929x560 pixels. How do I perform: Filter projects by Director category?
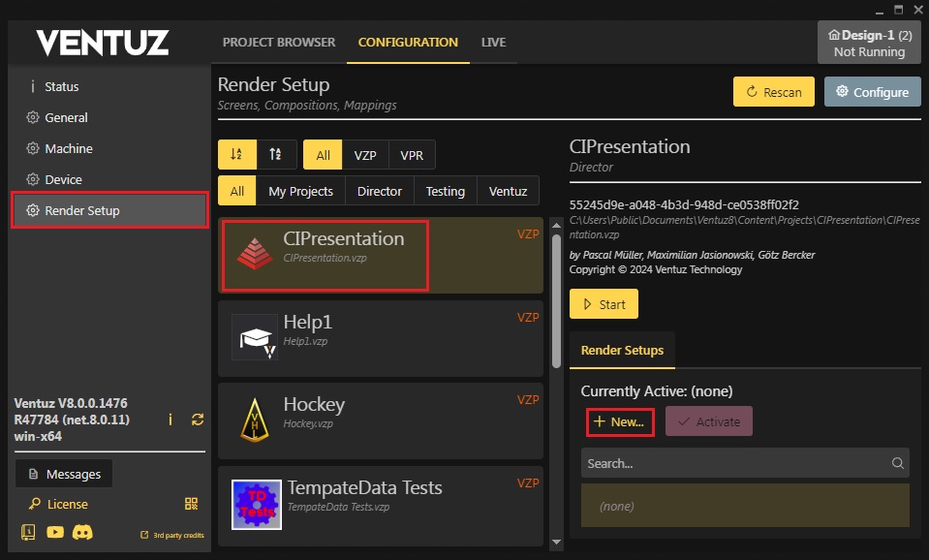[x=379, y=191]
